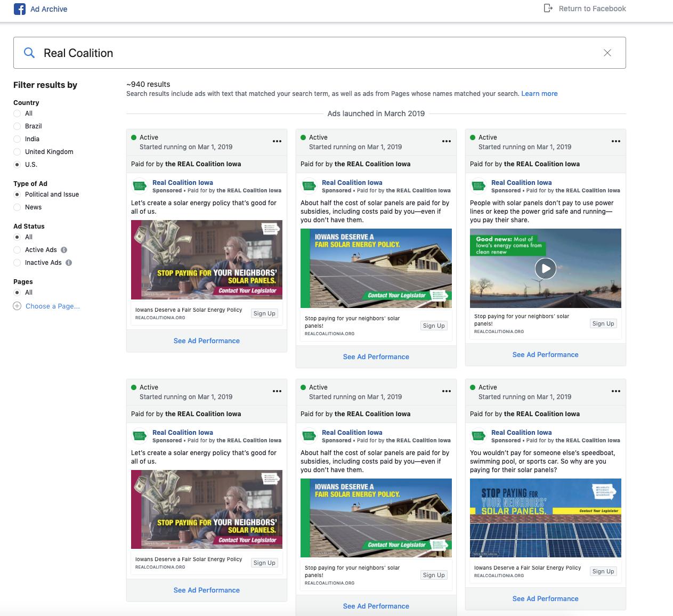Click the search magnifier icon
673x616 pixels.
pos(30,53)
